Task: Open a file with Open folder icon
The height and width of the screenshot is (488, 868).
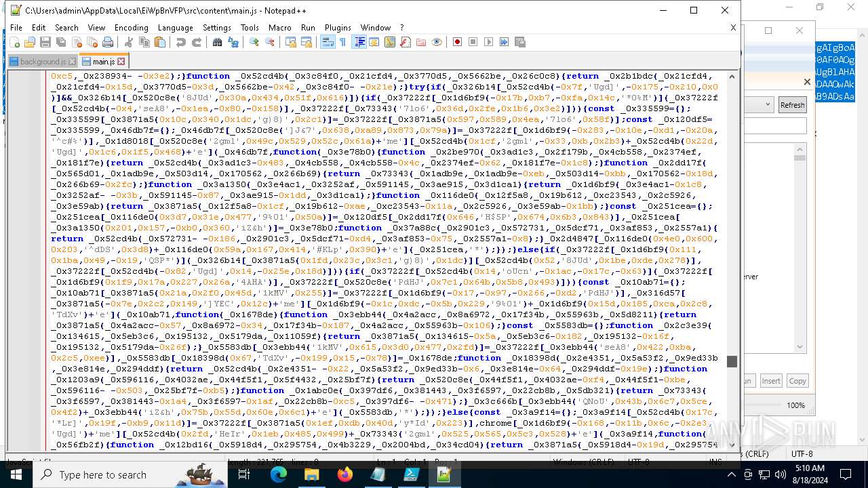Action: click(30, 42)
